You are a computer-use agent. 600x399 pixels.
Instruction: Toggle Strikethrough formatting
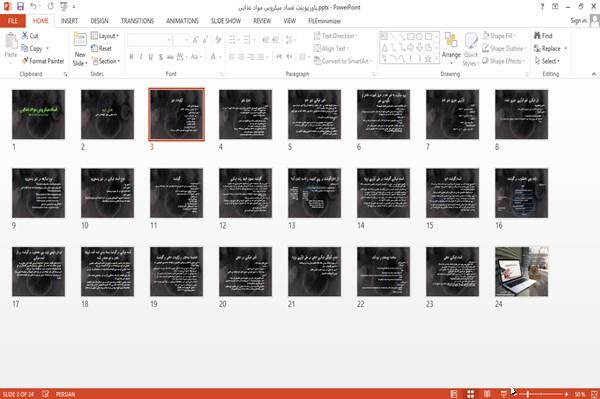[170, 57]
